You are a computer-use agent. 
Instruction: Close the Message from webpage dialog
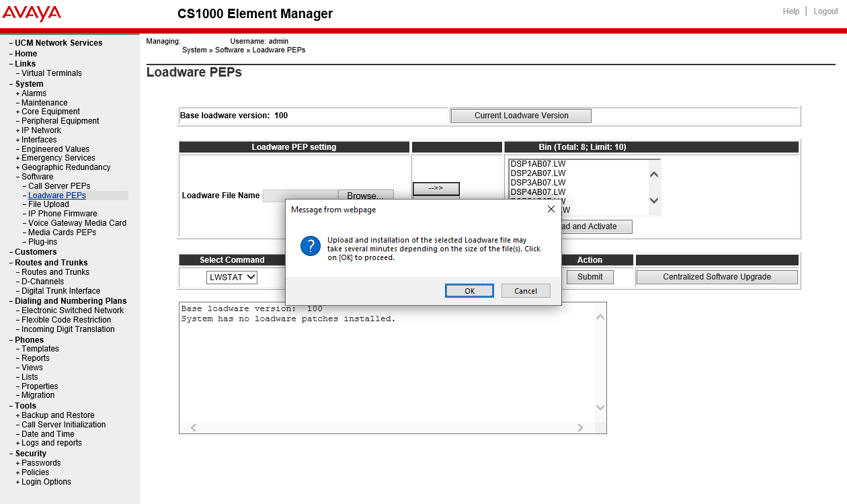551,209
